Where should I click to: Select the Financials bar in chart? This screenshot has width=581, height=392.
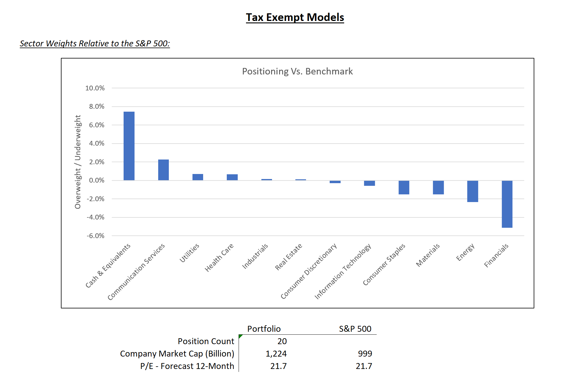(x=507, y=204)
